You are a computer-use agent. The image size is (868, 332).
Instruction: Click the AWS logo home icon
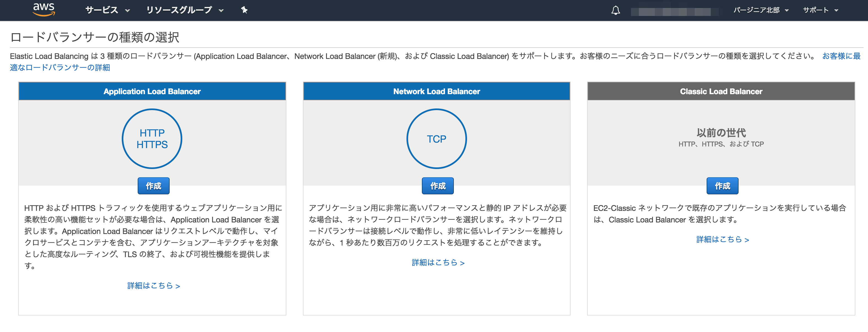coord(44,10)
